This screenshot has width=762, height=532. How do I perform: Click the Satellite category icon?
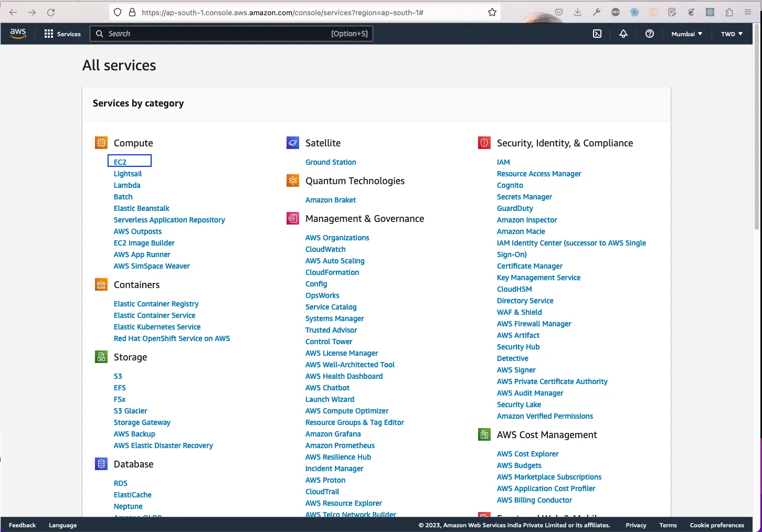[293, 143]
